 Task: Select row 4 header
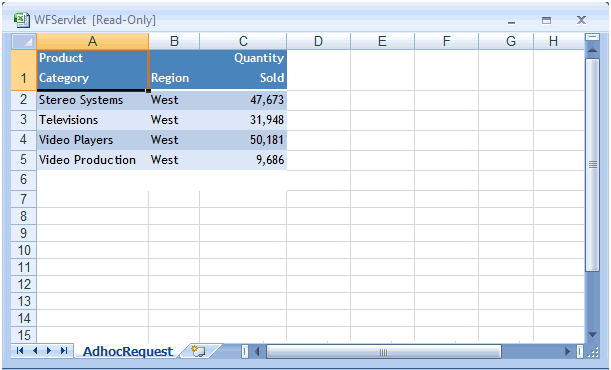24,140
